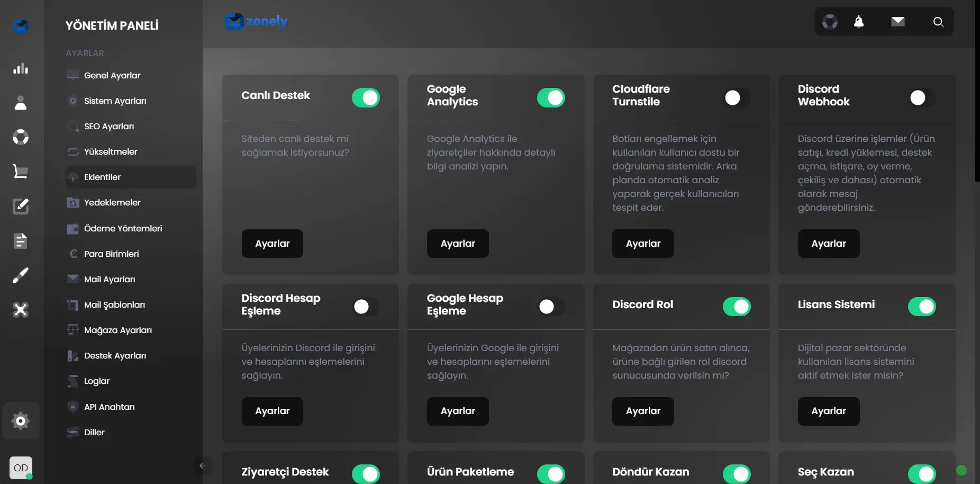Open Genel Ayarlar in the sidebar

pos(131,75)
